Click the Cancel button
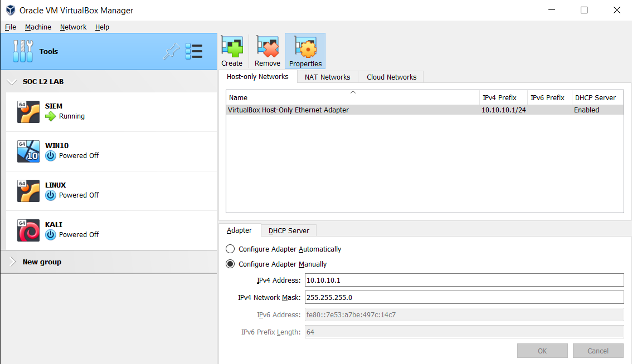Image resolution: width=632 pixels, height=364 pixels. point(598,351)
